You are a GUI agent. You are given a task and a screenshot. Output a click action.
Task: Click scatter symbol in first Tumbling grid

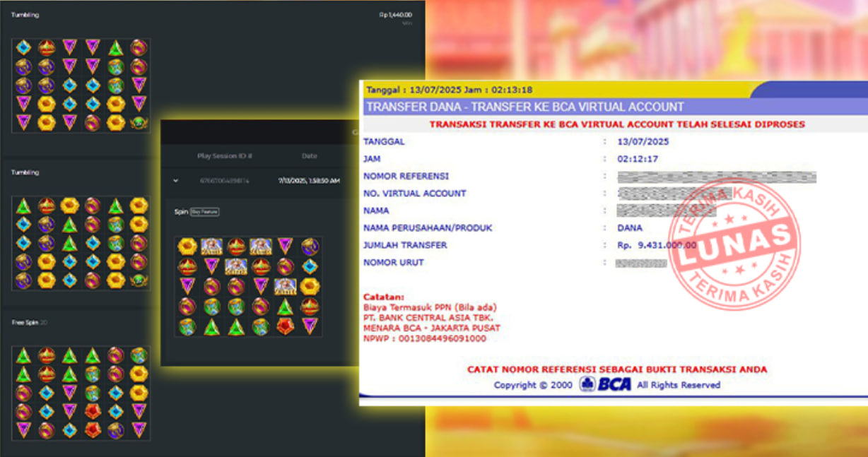(x=139, y=122)
